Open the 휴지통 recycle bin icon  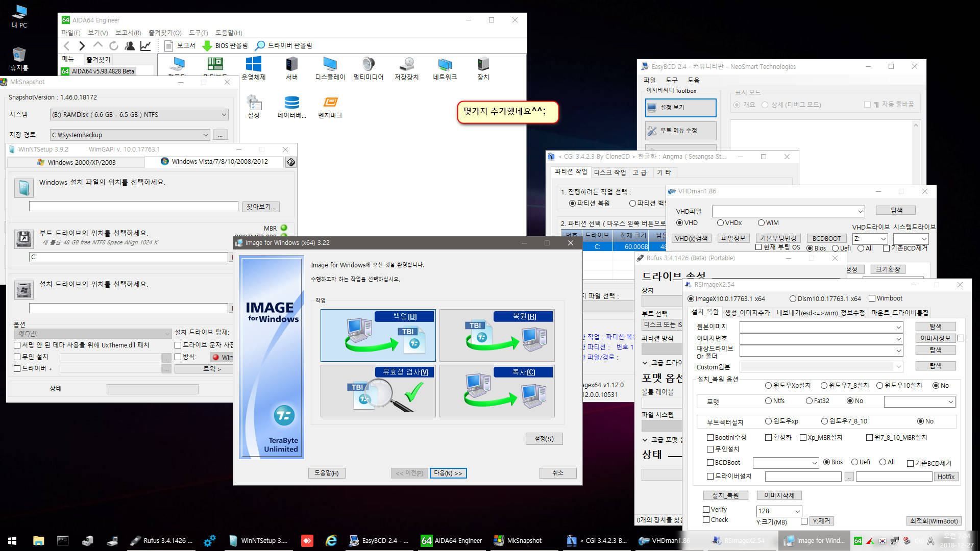coord(19,59)
